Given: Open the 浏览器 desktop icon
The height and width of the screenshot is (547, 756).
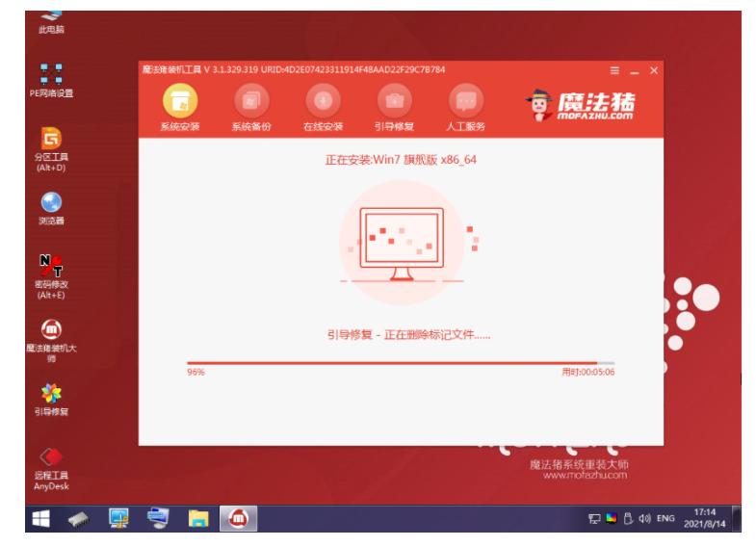Looking at the screenshot, I should [x=51, y=208].
